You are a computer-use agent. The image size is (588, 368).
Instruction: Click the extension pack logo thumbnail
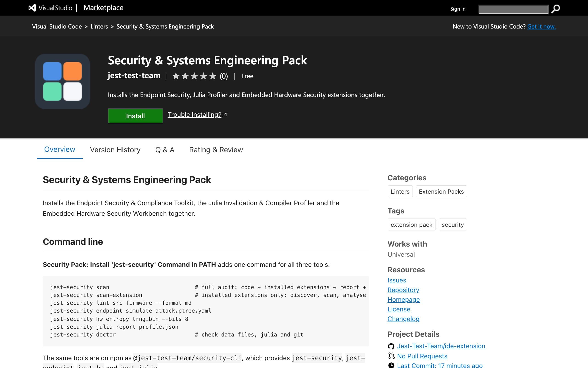62,81
